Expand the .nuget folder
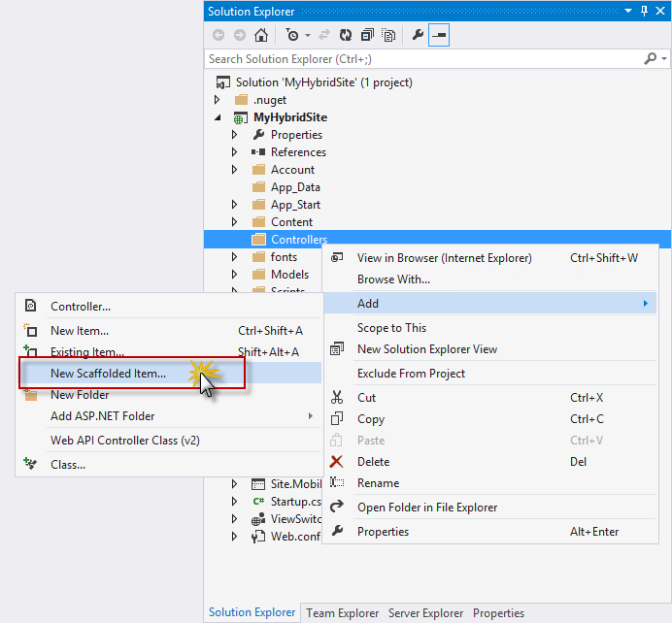Viewport: 672px width, 623px height. point(218,100)
